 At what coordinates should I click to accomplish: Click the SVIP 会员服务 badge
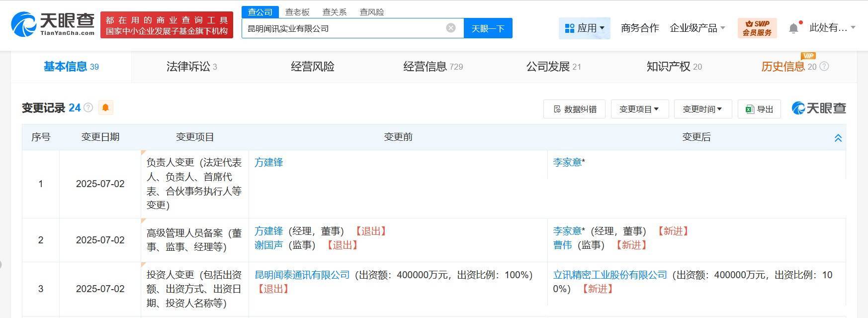click(757, 28)
